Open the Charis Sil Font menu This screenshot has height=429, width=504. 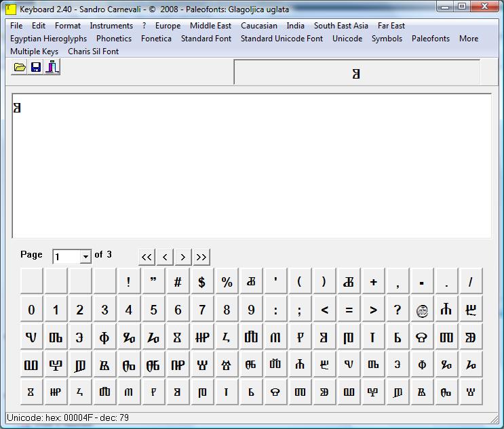coord(93,52)
